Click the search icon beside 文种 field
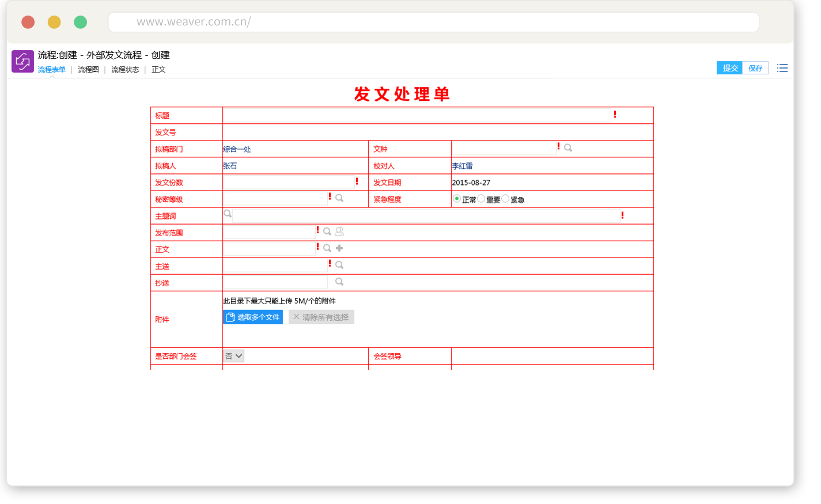The height and width of the screenshot is (504, 821). [x=567, y=148]
